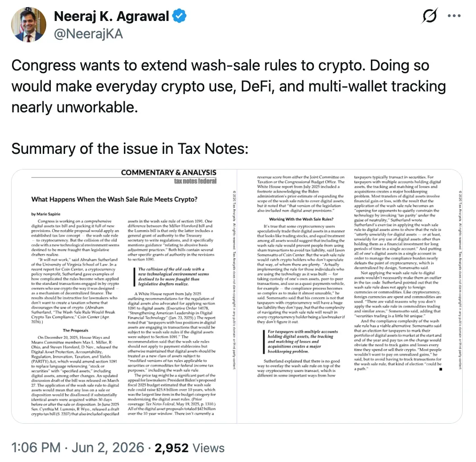The width and height of the screenshot is (476, 462).
Task: Click the display name Neeraj K. Agrawal
Action: click(111, 16)
